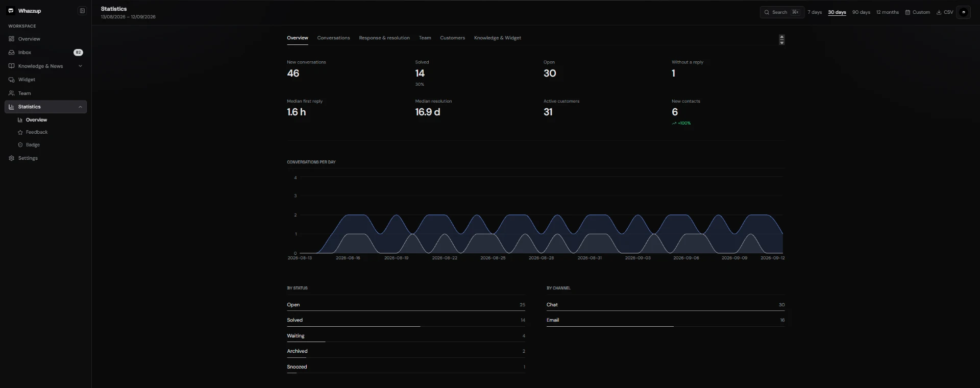Select the 12 months range
Viewport: 980px width, 388px height.
point(888,12)
